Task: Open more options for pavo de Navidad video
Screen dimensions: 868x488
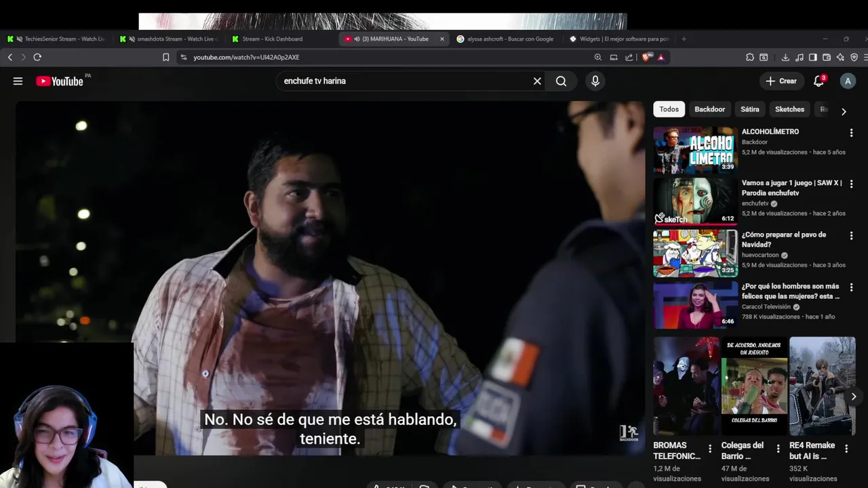Action: (x=851, y=236)
